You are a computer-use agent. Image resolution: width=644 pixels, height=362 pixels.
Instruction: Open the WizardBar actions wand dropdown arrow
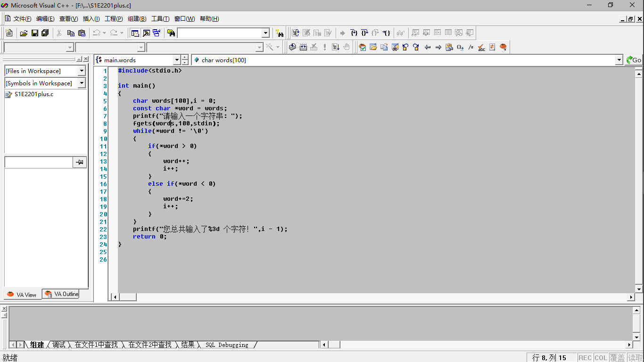coord(278,47)
